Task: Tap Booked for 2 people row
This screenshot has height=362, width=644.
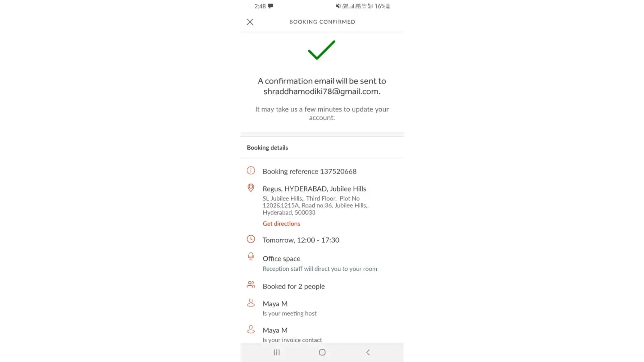Action: pyautogui.click(x=293, y=287)
